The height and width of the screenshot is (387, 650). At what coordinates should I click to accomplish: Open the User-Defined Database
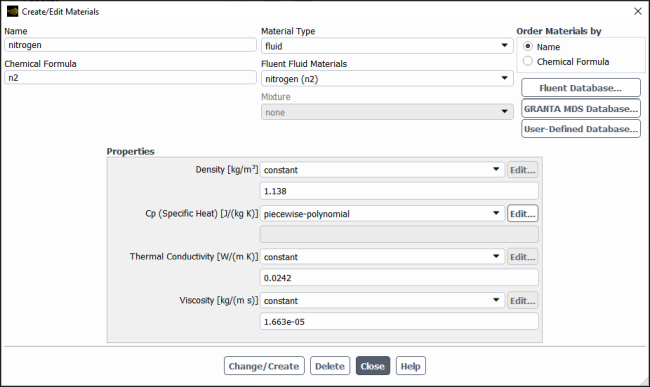[581, 129]
